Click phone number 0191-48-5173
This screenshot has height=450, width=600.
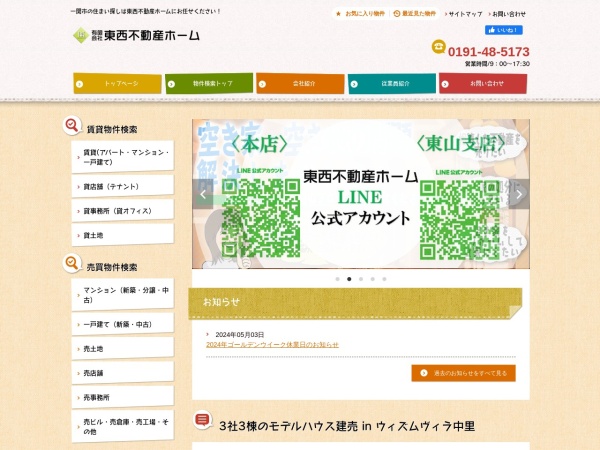click(489, 52)
